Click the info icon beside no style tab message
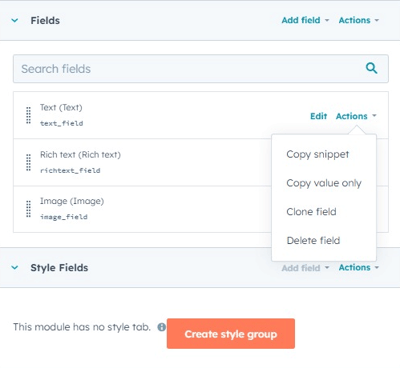 click(x=162, y=327)
